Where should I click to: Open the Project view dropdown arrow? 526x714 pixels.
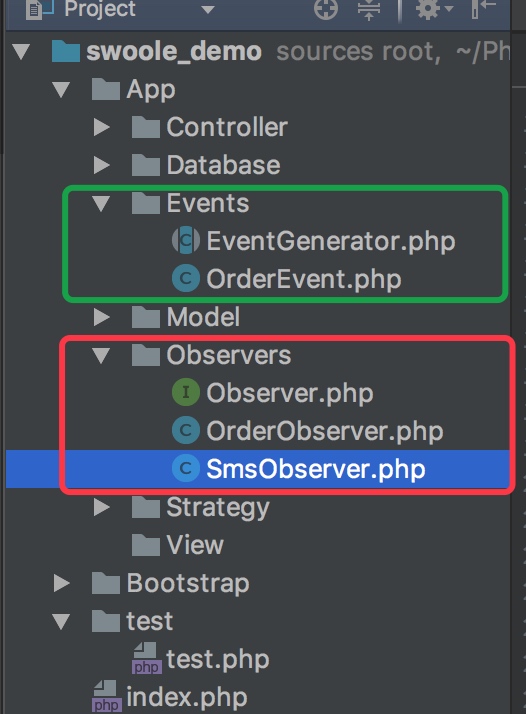coord(208,10)
